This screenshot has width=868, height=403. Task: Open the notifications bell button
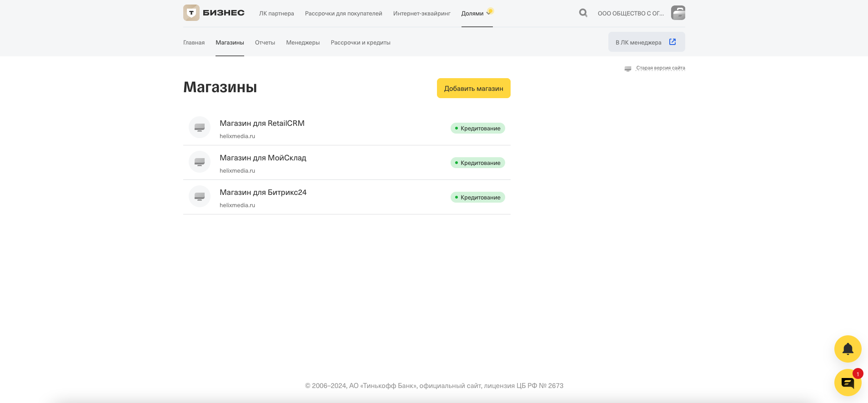tap(848, 349)
